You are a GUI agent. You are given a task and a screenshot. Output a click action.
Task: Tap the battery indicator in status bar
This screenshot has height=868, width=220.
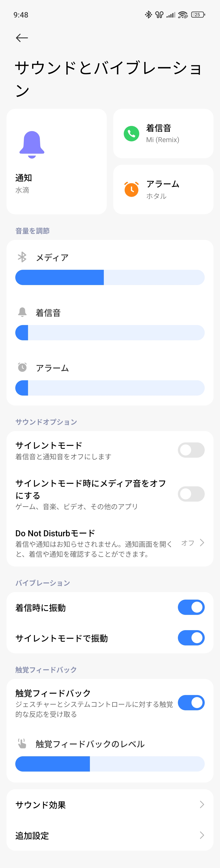(198, 15)
